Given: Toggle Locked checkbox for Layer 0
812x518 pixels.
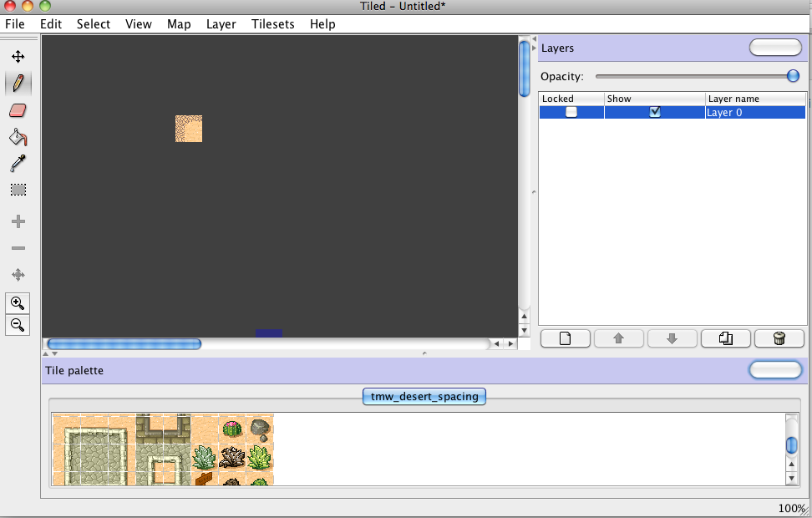Looking at the screenshot, I should [571, 112].
